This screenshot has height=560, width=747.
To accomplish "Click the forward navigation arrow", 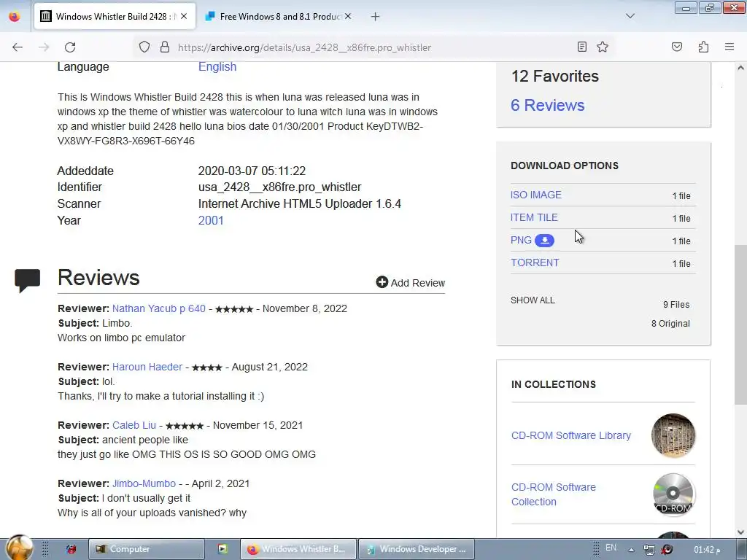I will point(44,47).
